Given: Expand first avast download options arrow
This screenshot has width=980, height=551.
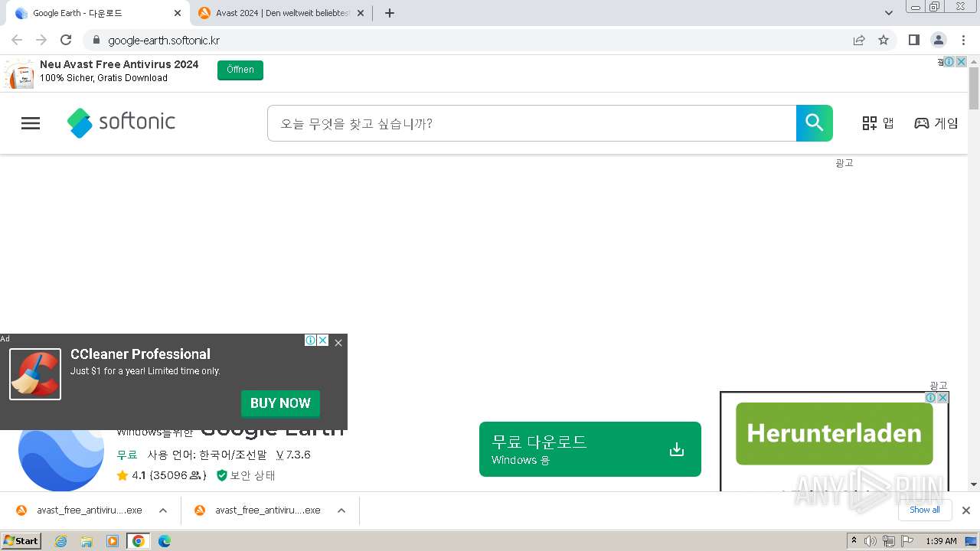Looking at the screenshot, I should (x=163, y=510).
